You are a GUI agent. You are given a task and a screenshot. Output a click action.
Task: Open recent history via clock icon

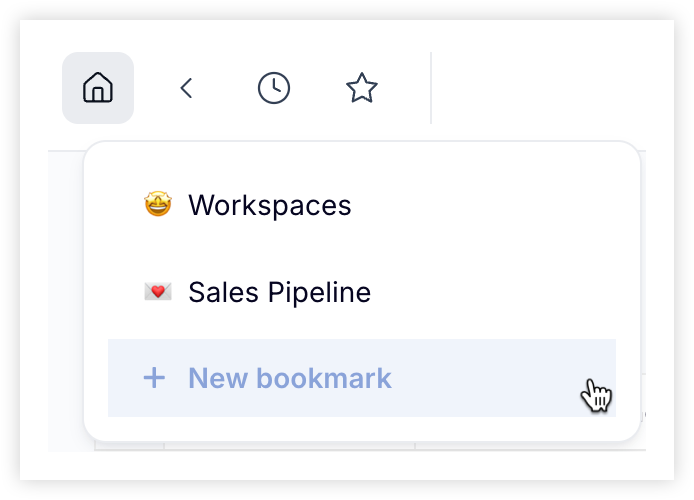pyautogui.click(x=274, y=88)
